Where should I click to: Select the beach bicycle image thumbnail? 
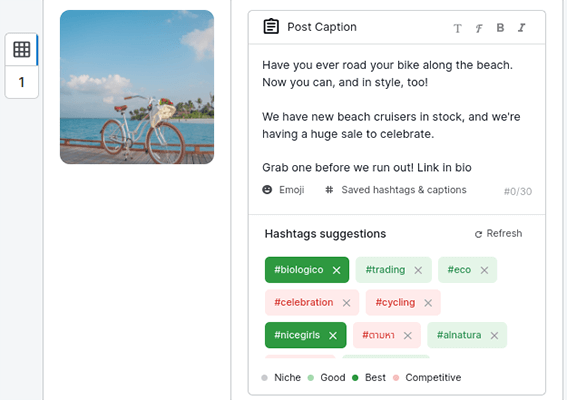[137, 87]
